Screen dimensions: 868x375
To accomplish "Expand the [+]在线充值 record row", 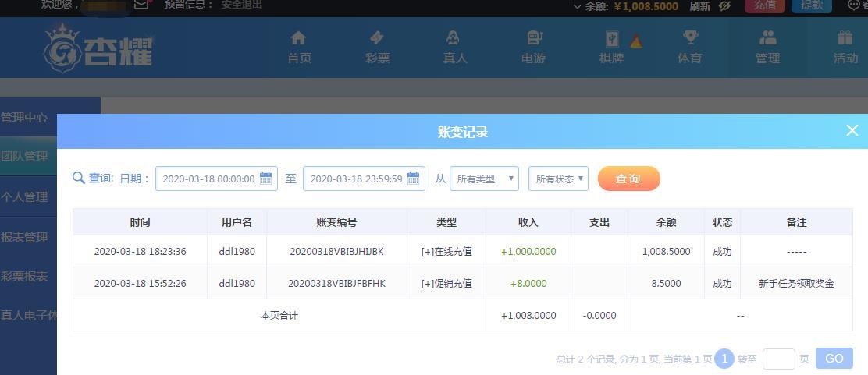I will (446, 252).
